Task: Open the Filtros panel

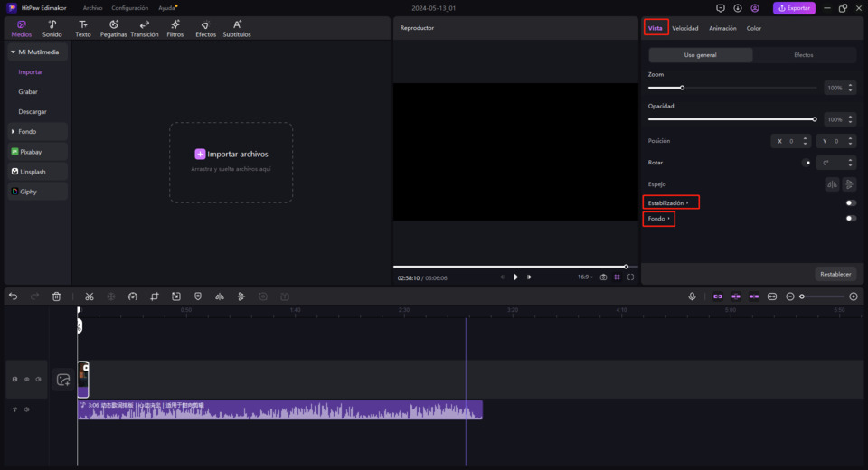Action: [x=175, y=28]
